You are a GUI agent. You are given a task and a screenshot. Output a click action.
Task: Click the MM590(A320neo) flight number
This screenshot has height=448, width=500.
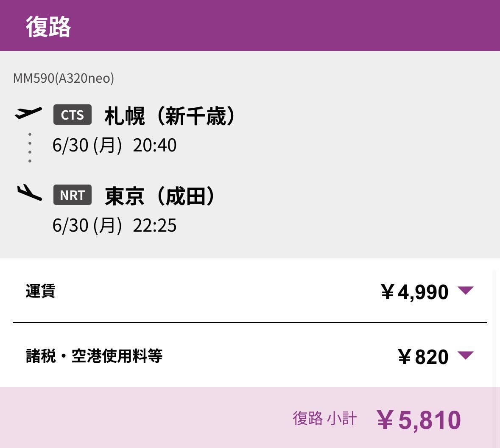64,78
